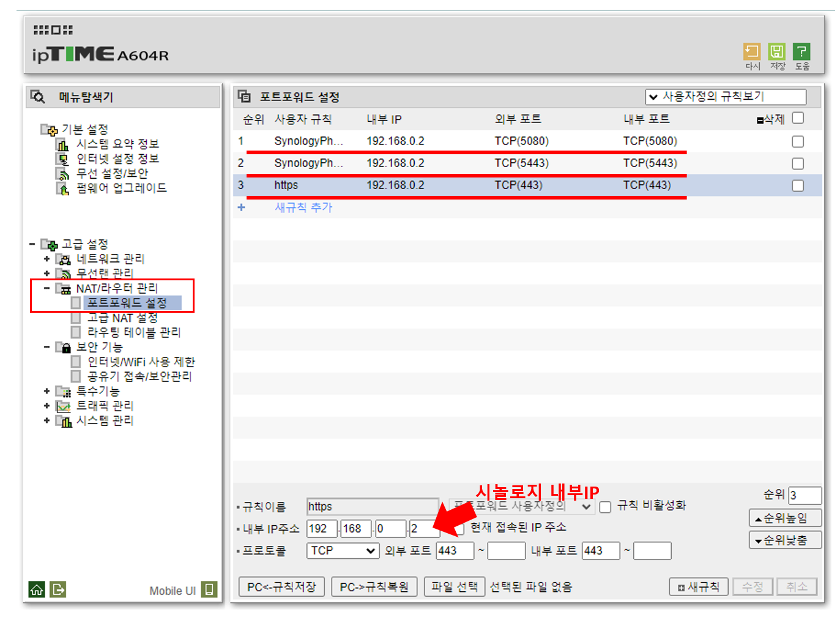The height and width of the screenshot is (620, 840).
Task: Click the 메뉴탐색기 search icon
Action: tap(38, 97)
